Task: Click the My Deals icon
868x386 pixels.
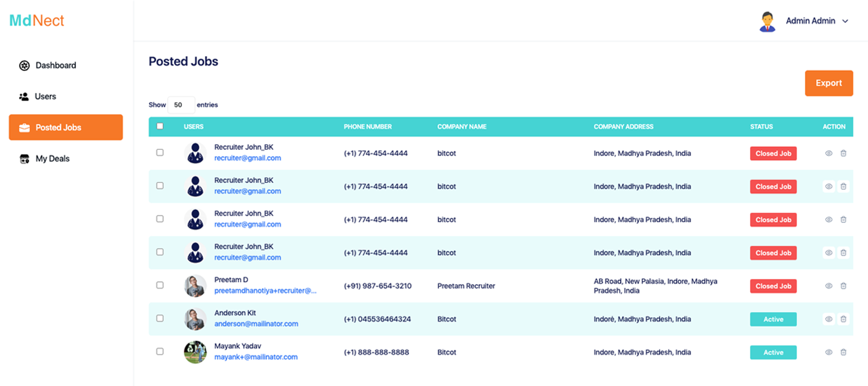Action: pyautogui.click(x=24, y=158)
